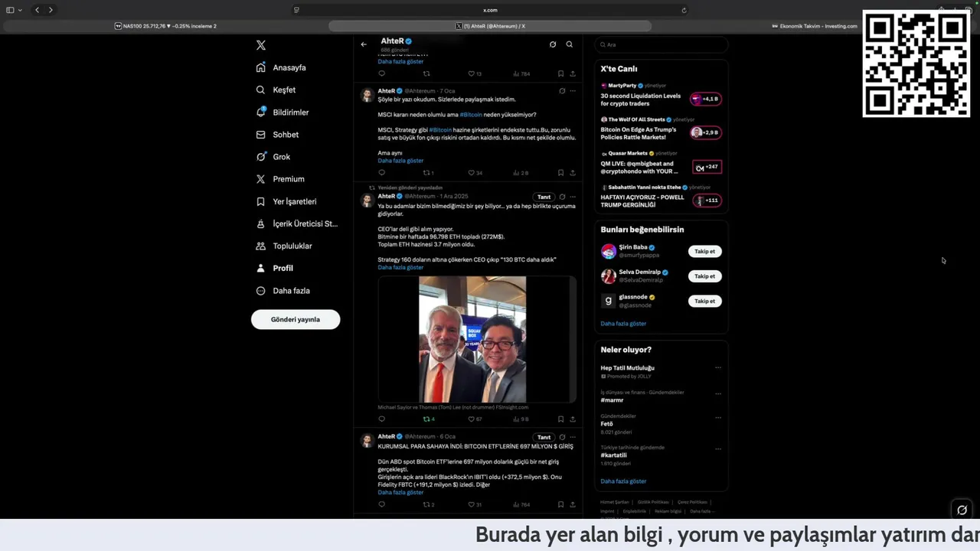This screenshot has height=551, width=980.
Task: Open Keşfet in the sidebar
Action: [x=276, y=90]
